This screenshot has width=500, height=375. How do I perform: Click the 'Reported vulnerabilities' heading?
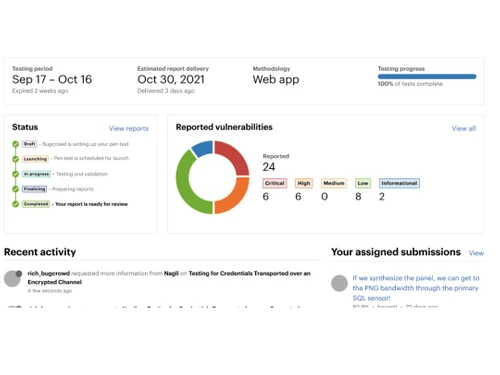coord(224,127)
